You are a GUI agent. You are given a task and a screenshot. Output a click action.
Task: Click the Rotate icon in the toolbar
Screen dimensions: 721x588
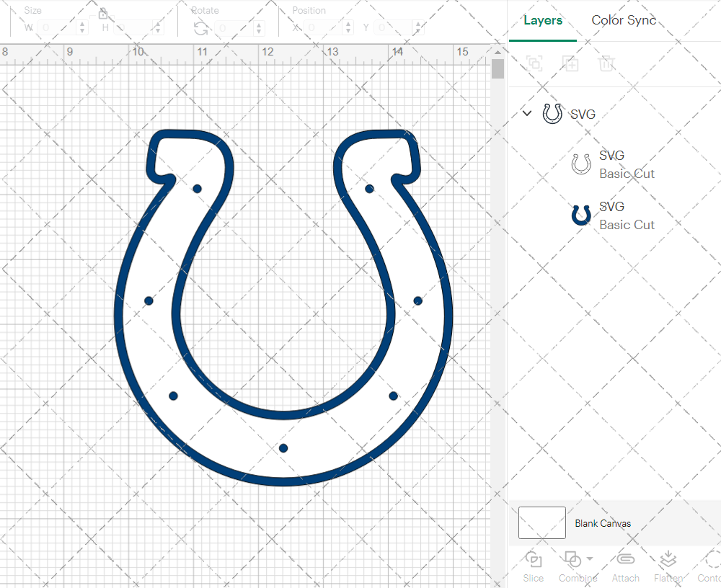tap(200, 28)
